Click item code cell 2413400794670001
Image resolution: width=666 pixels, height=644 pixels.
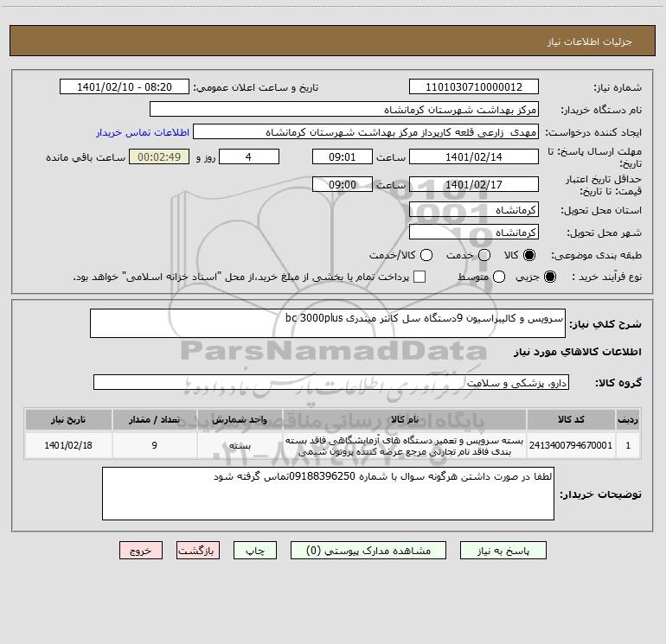[571, 445]
